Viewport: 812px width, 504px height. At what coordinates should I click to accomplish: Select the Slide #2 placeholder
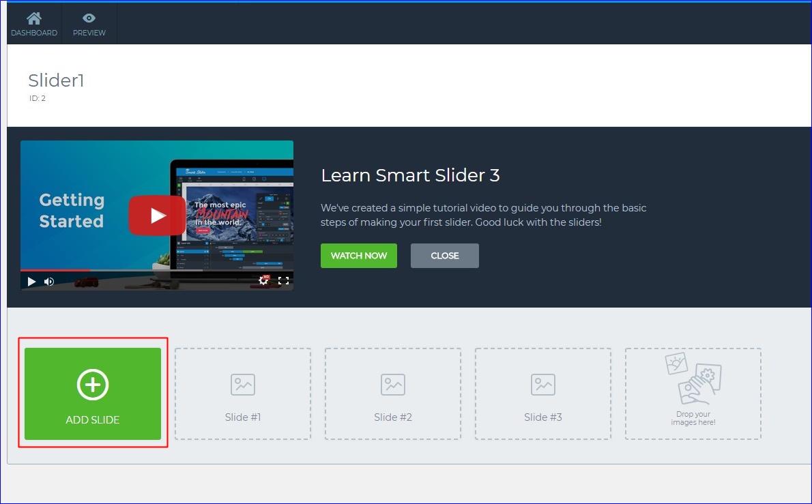tap(393, 394)
